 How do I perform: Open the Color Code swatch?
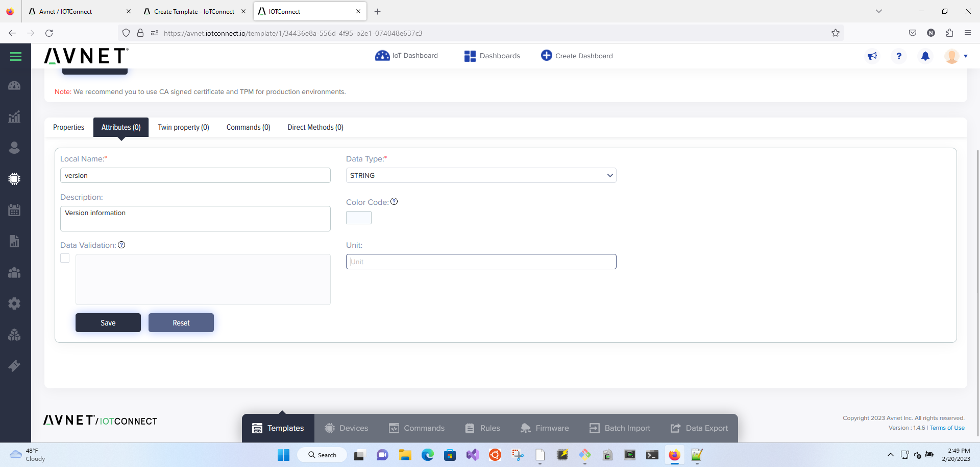[x=359, y=218]
